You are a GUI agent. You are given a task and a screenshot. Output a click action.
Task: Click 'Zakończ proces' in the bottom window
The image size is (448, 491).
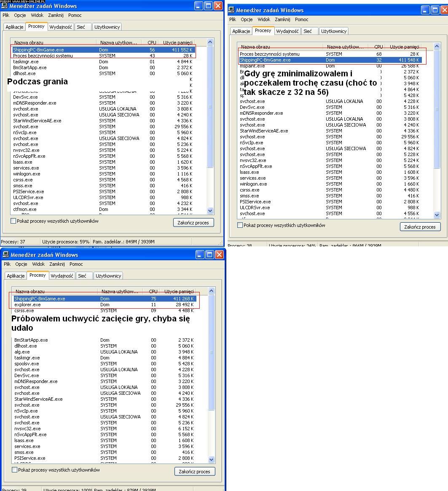(x=195, y=472)
